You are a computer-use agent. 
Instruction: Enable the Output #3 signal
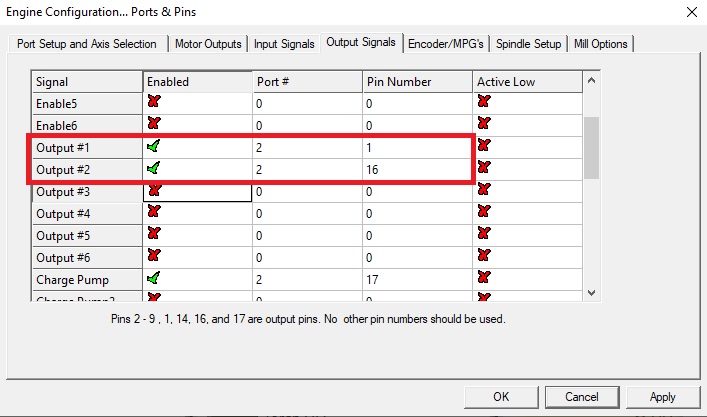[154, 191]
